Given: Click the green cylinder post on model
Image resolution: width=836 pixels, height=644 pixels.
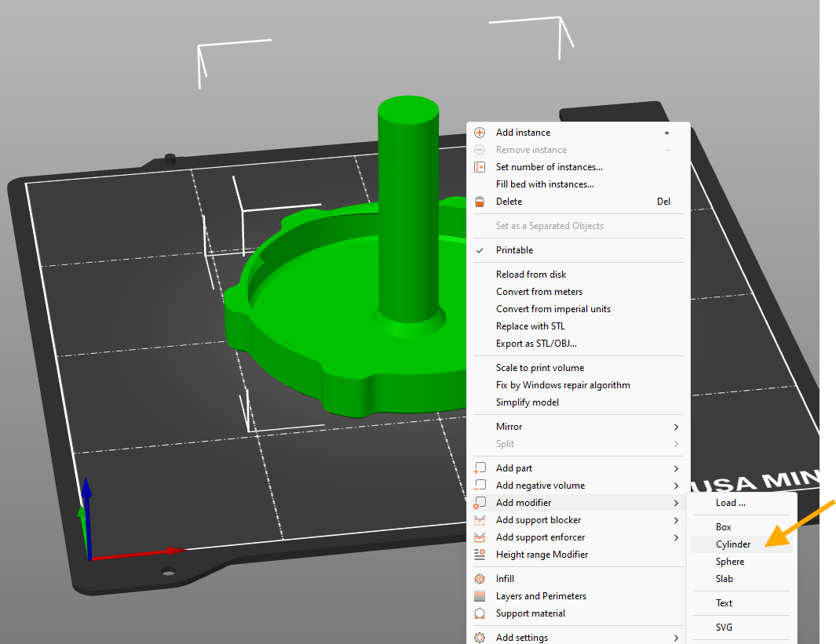Looking at the screenshot, I should point(407,212).
